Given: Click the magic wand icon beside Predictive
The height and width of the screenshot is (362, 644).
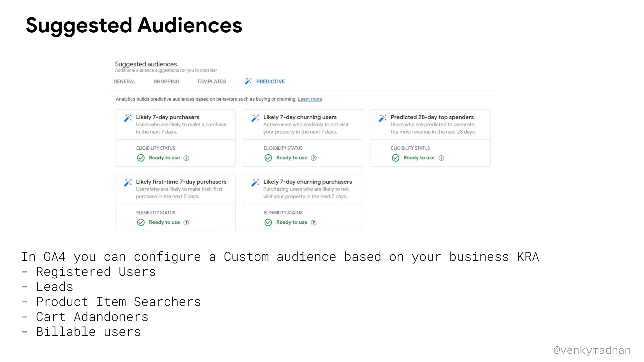Looking at the screenshot, I should 248,81.
